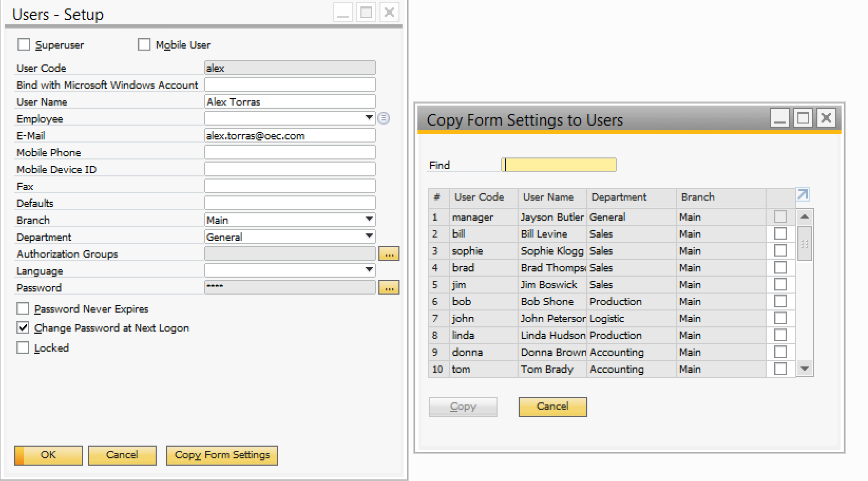Click OK in Users Setup

49,455
